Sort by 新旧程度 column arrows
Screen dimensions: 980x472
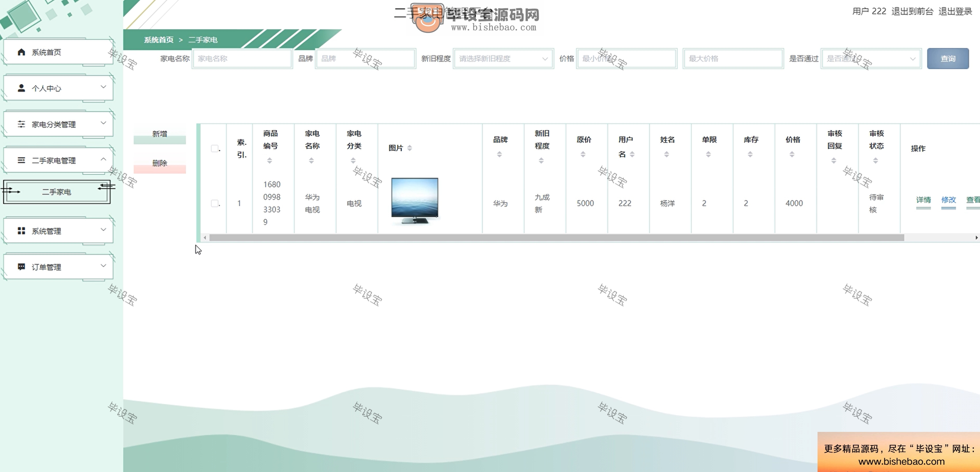pos(541,160)
